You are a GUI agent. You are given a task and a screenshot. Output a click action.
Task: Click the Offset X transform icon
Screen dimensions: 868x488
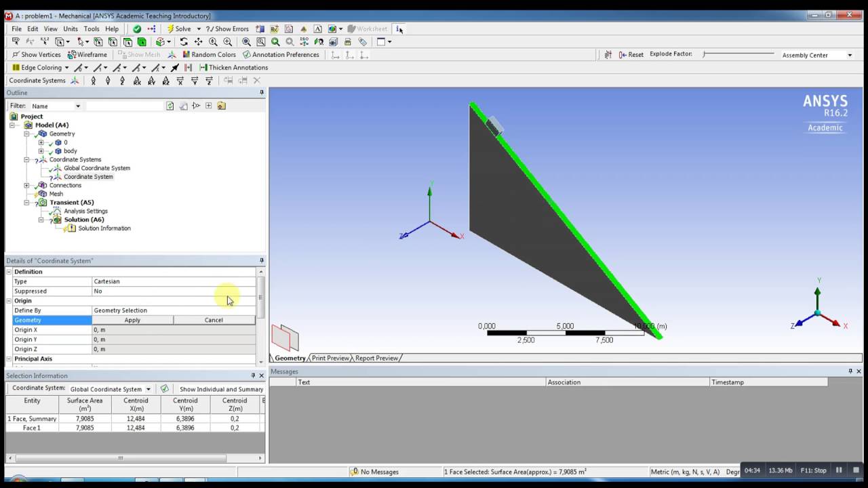pyautogui.click(x=94, y=81)
